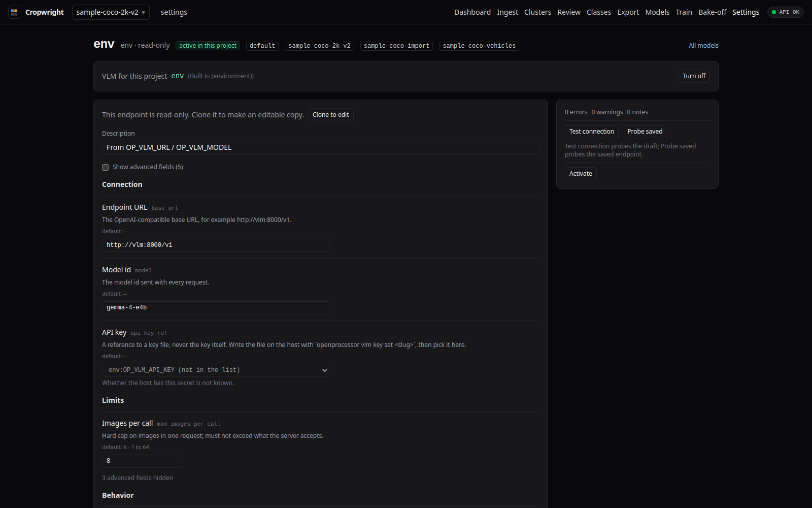Open the Export page
Screen dimensions: 812x508
pyautogui.click(x=628, y=12)
